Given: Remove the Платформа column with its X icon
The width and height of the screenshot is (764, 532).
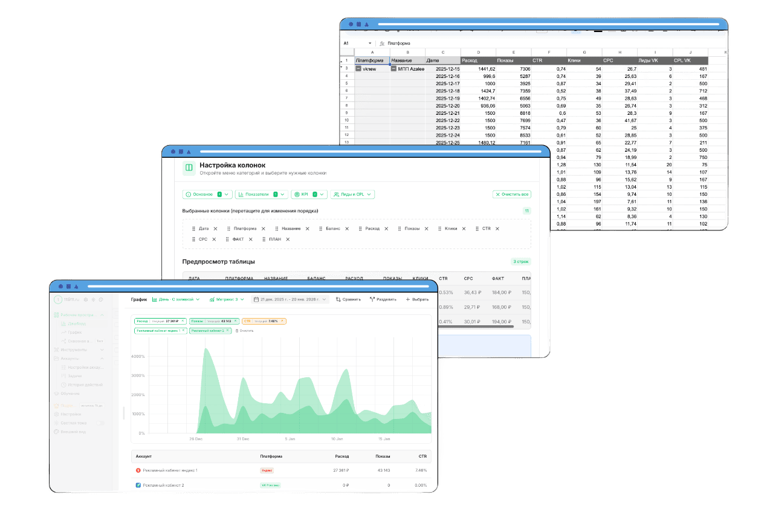Looking at the screenshot, I should click(x=263, y=229).
